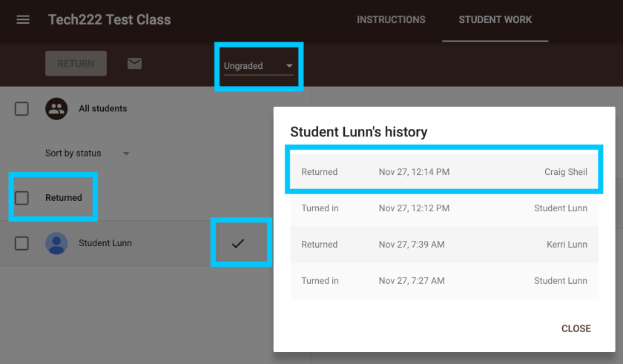
Task: Switch to the Instructions tab
Action: pyautogui.click(x=391, y=20)
